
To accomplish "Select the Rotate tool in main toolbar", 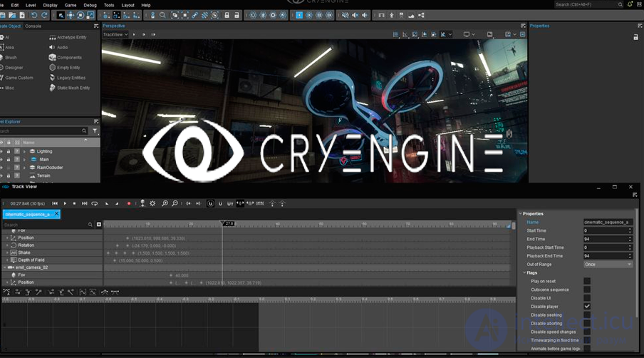I will 80,15.
